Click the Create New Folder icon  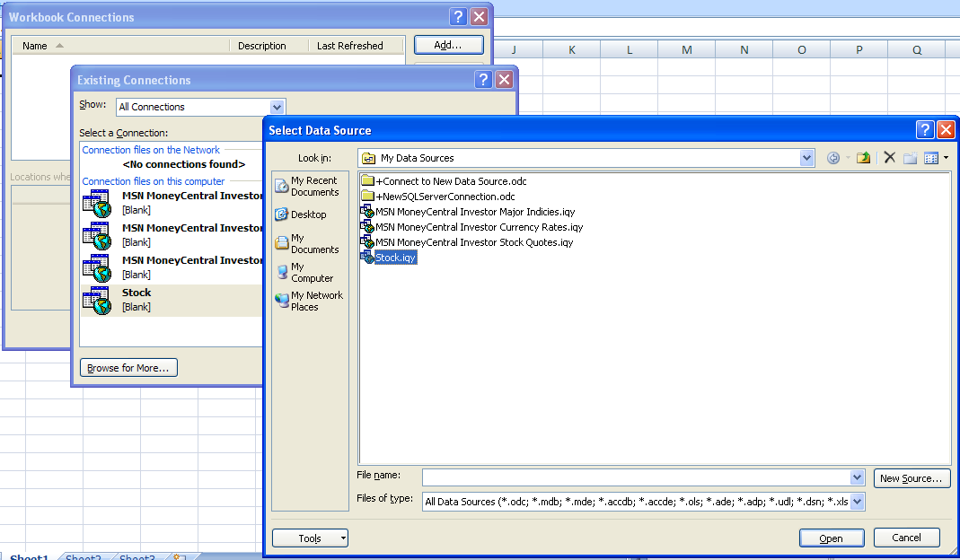(911, 156)
